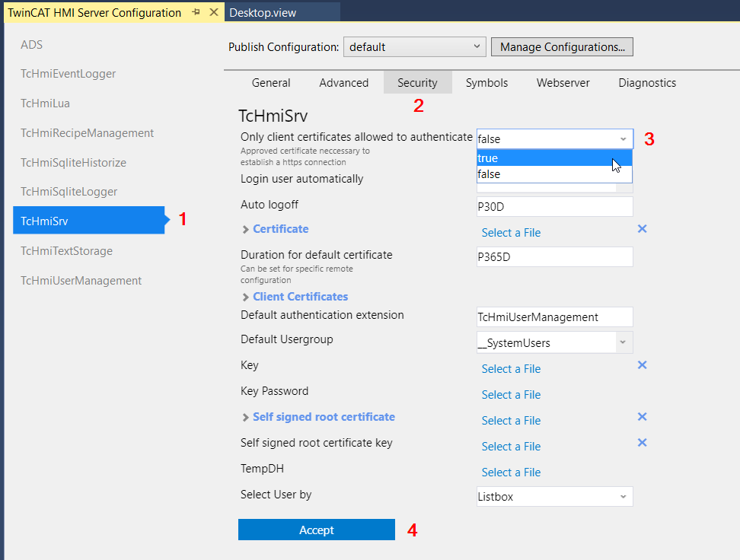
Task: Select a File for Self signed root certificate key
Action: 511,447
